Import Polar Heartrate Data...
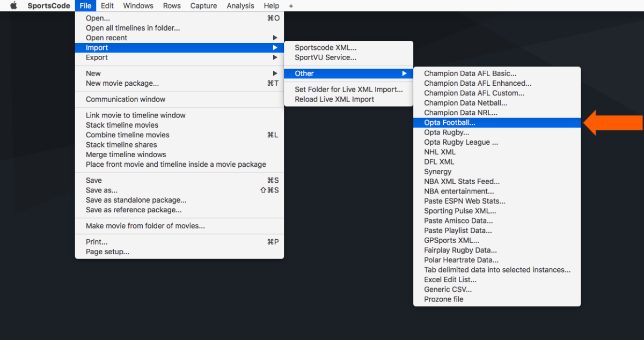This screenshot has width=644, height=340. pyautogui.click(x=497, y=260)
